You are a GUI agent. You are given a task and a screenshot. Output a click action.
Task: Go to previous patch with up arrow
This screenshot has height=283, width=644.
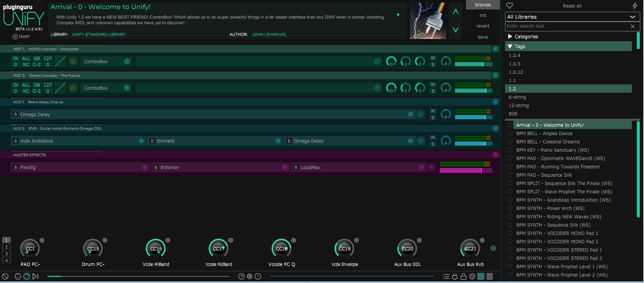[456, 12]
